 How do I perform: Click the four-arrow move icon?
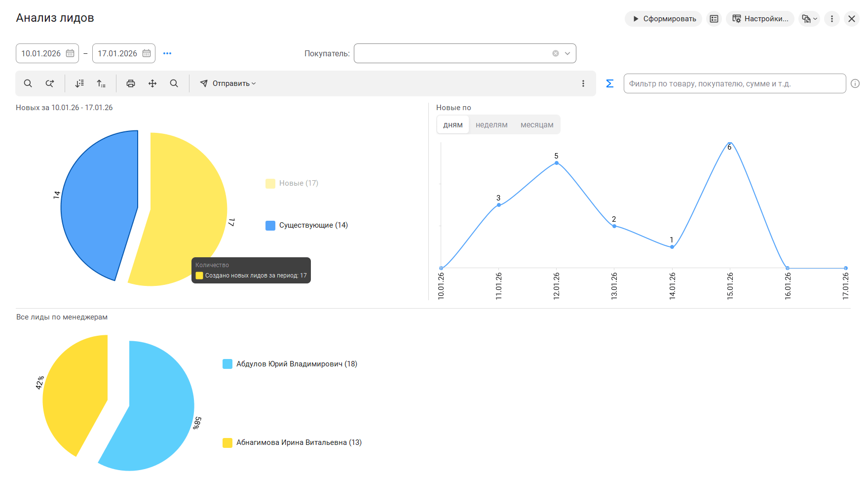pos(152,83)
